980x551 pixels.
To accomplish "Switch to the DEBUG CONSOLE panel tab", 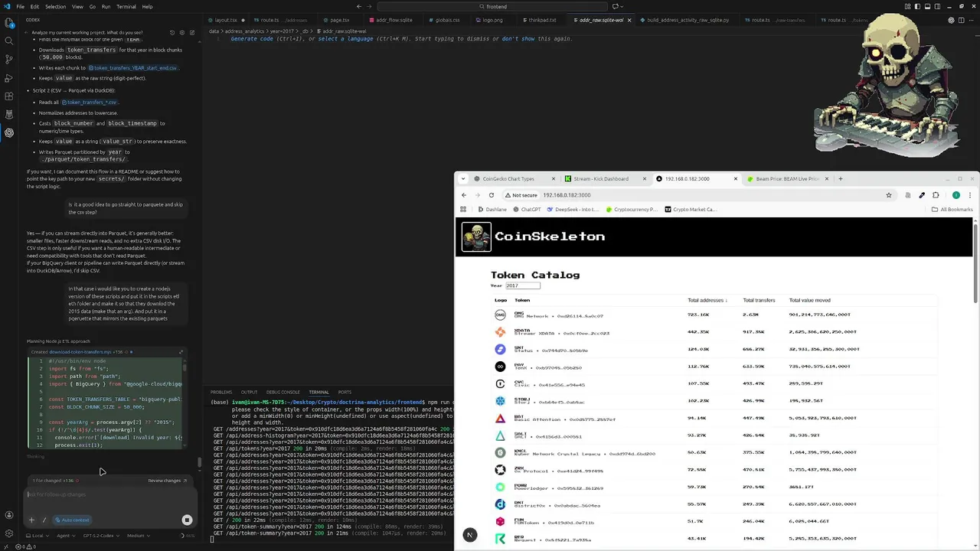I will point(283,392).
